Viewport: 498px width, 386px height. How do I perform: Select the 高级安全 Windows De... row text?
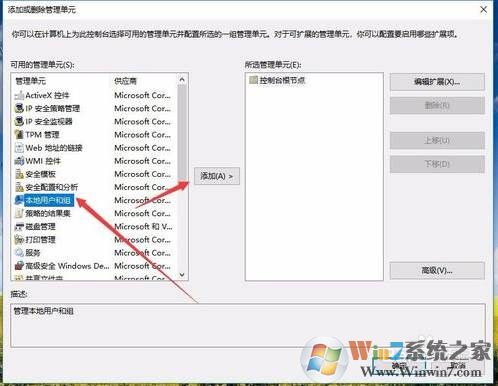[67, 266]
